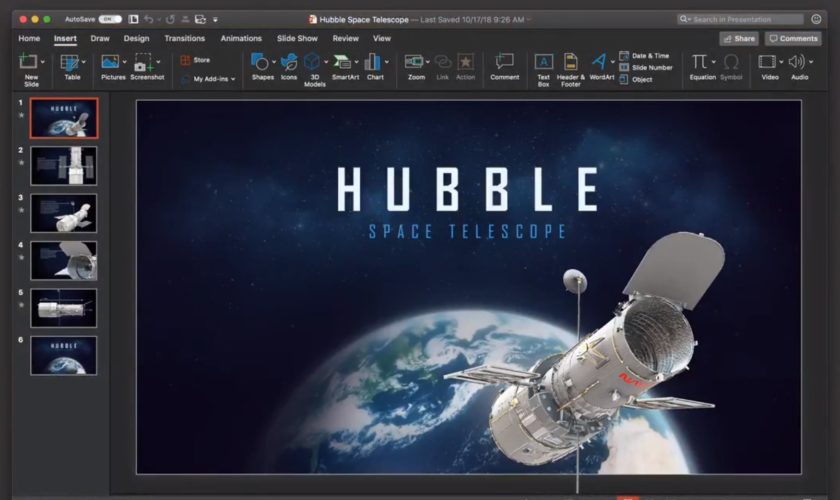Toggle the AutoSave switch
Image resolution: width=840 pixels, height=500 pixels.
pyautogui.click(x=110, y=19)
